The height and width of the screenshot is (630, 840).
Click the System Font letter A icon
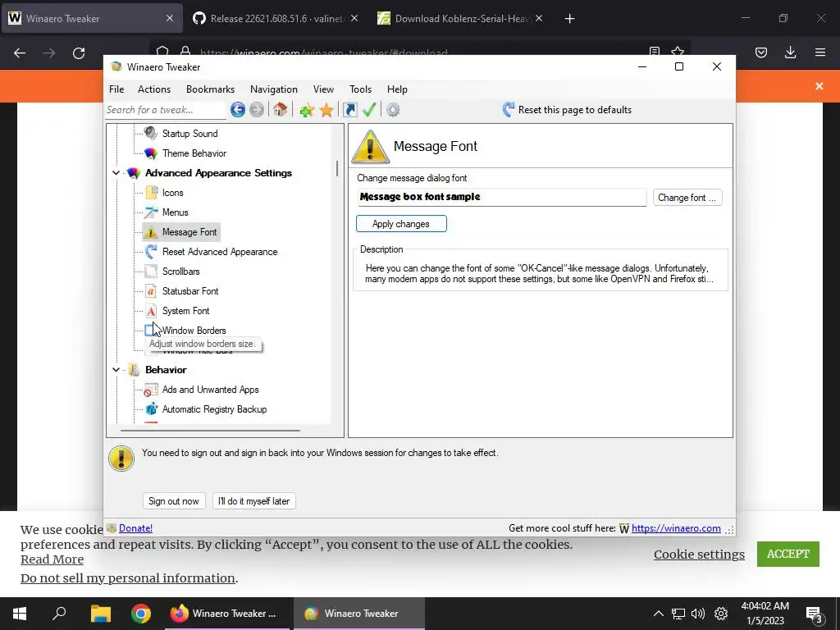pos(151,311)
